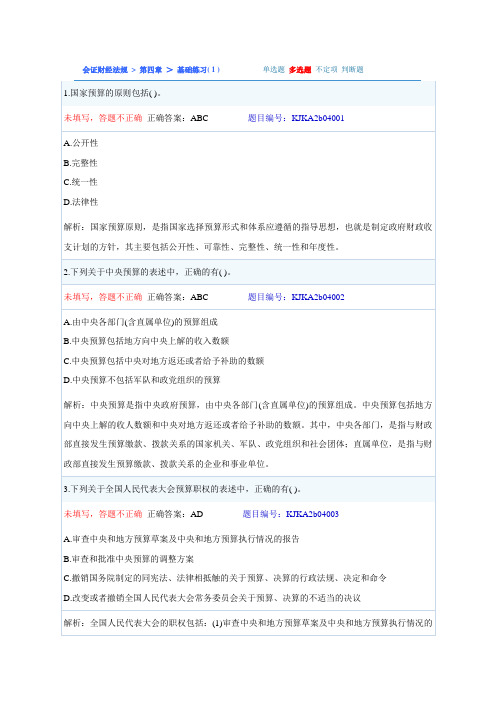This screenshot has height=702, width=496.
Task: Choose option D.中央预算不包括军队和政党组织的预算
Action: tap(142, 380)
